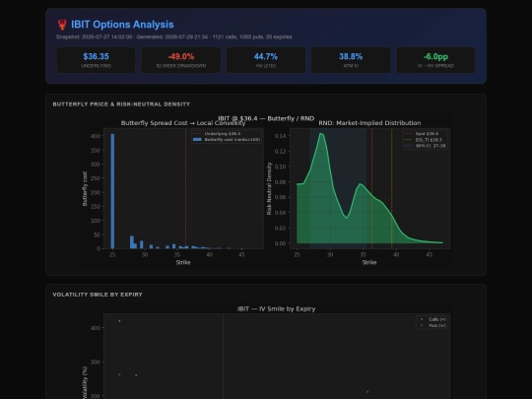Click the Butterfly Spread Cost chart title

tap(183, 123)
